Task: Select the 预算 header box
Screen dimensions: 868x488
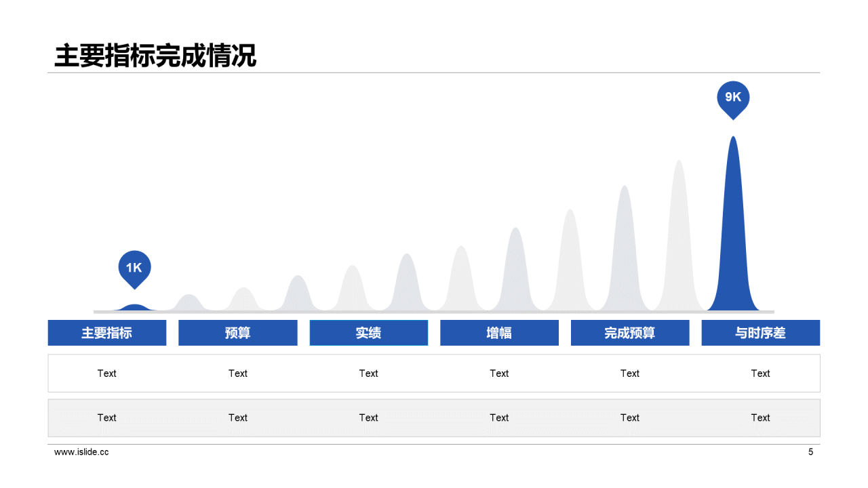Action: [x=238, y=333]
